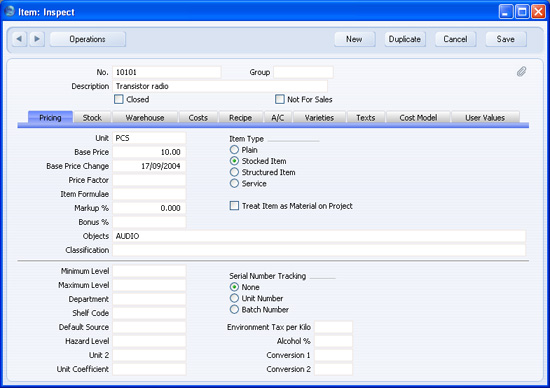Open the Warehouse tab
The height and width of the screenshot is (388, 550).
tap(145, 118)
